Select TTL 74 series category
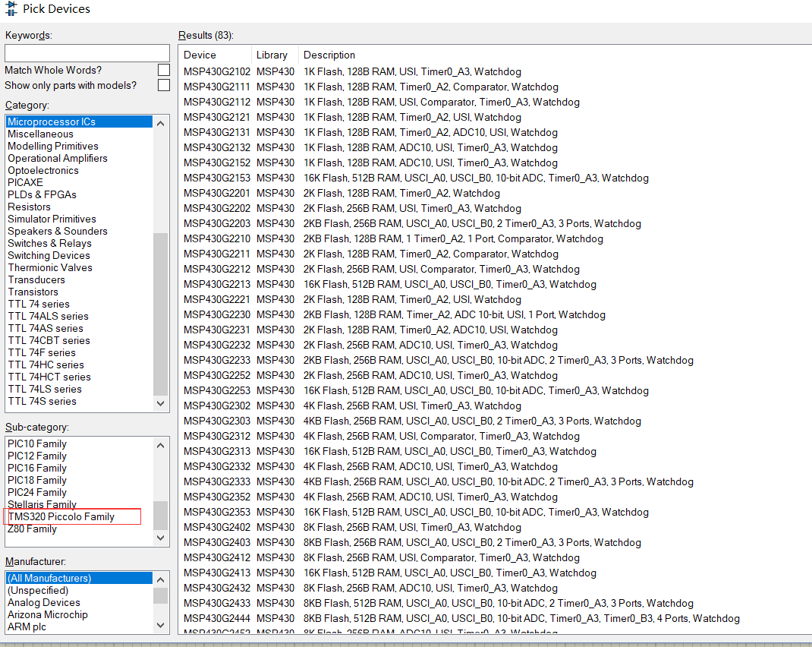 click(38, 304)
